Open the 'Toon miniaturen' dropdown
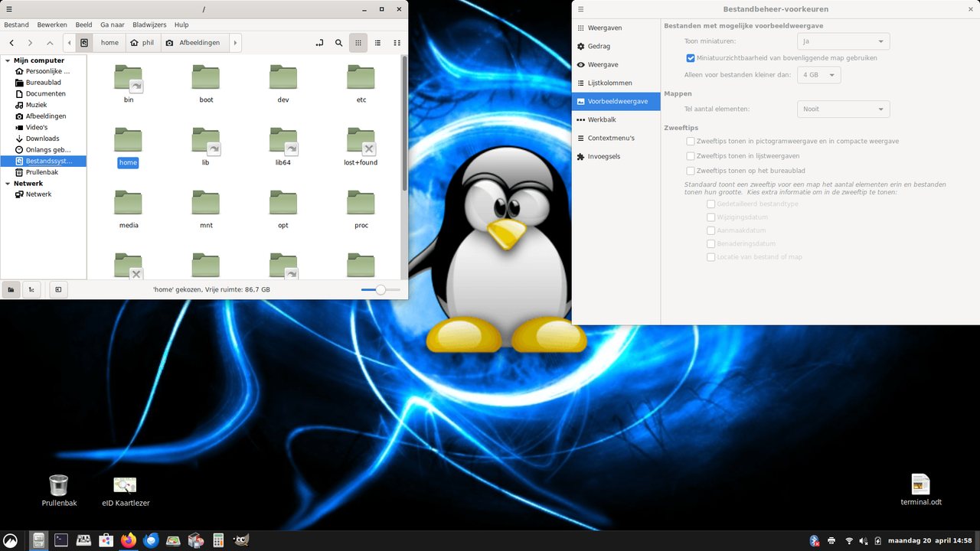The width and height of the screenshot is (980, 551). (x=844, y=41)
